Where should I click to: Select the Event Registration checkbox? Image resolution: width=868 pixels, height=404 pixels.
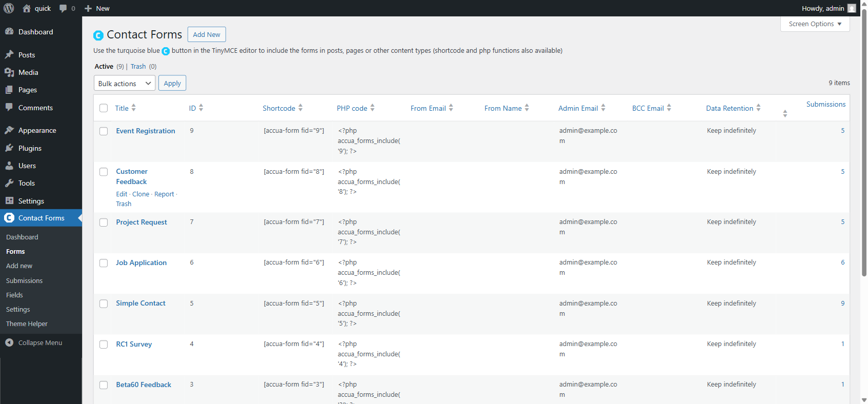click(x=104, y=131)
